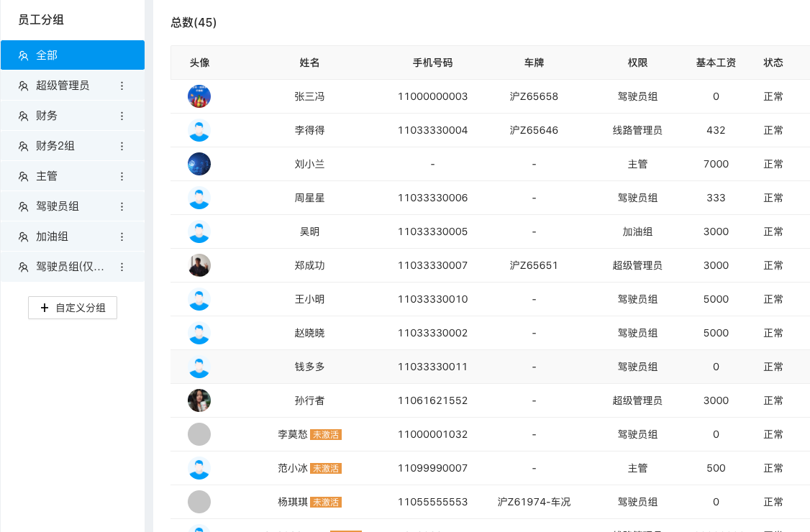Select the 全部 employee group
This screenshot has width=810, height=532.
pos(73,55)
